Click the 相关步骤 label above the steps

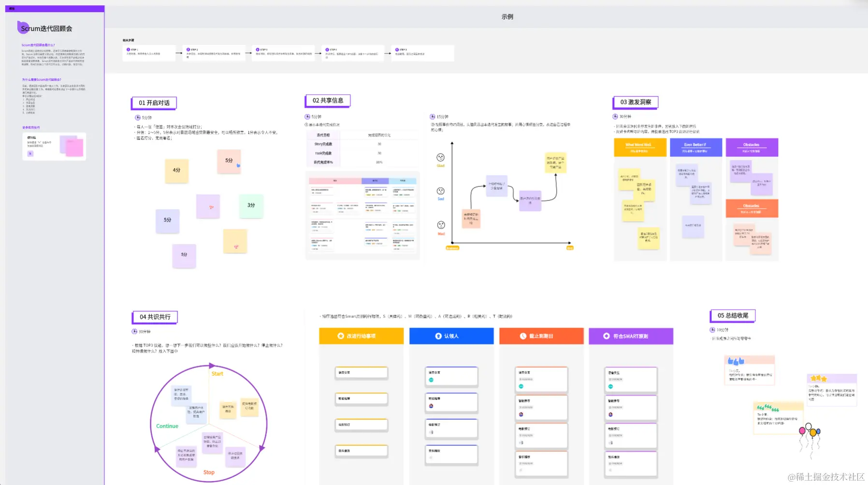coord(128,40)
